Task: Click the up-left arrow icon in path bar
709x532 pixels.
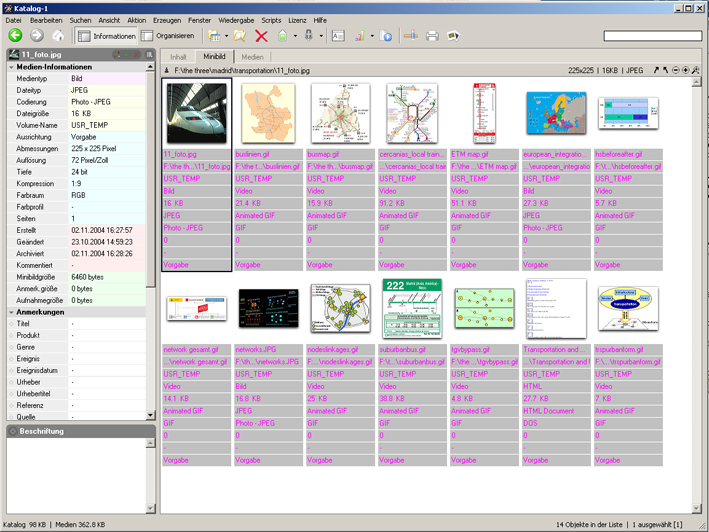Action: (x=665, y=70)
